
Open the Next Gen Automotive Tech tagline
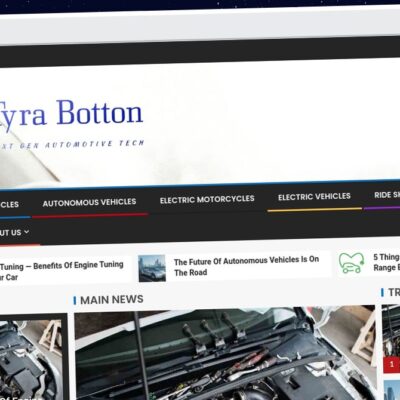tap(72, 145)
